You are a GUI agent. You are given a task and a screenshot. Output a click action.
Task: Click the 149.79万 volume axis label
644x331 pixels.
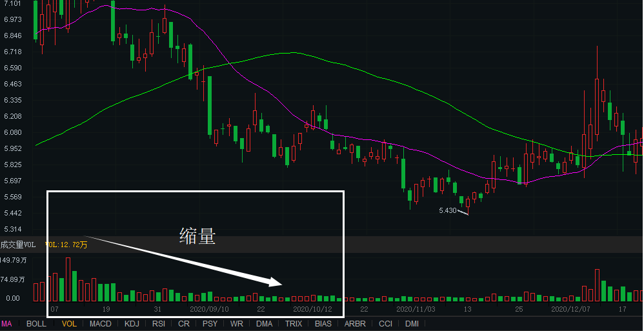pos(14,261)
